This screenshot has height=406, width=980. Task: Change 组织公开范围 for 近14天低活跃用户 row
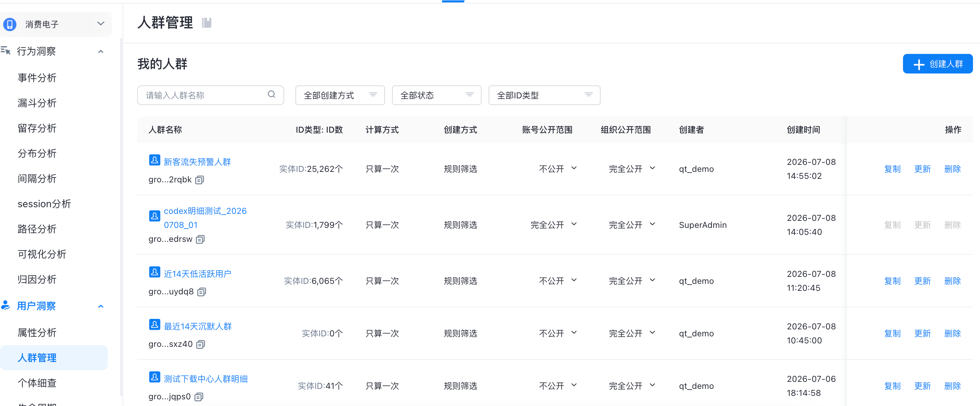pyautogui.click(x=632, y=281)
